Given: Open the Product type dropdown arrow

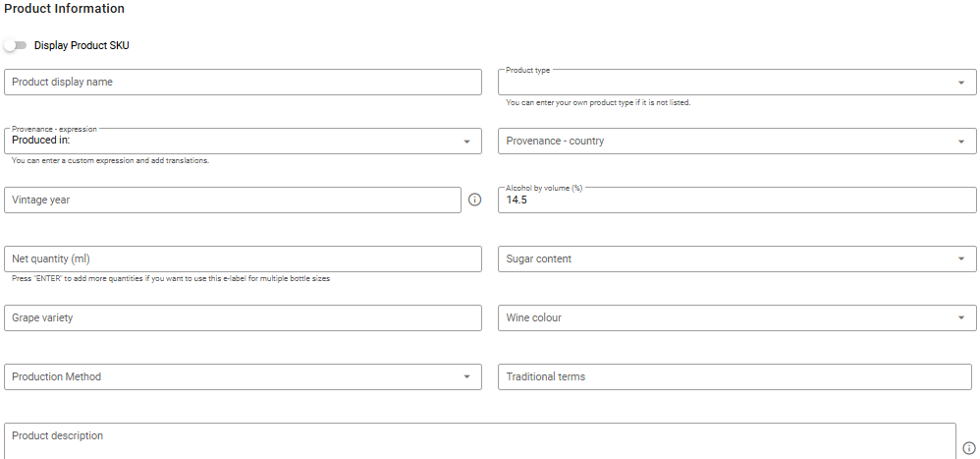Looking at the screenshot, I should (960, 83).
